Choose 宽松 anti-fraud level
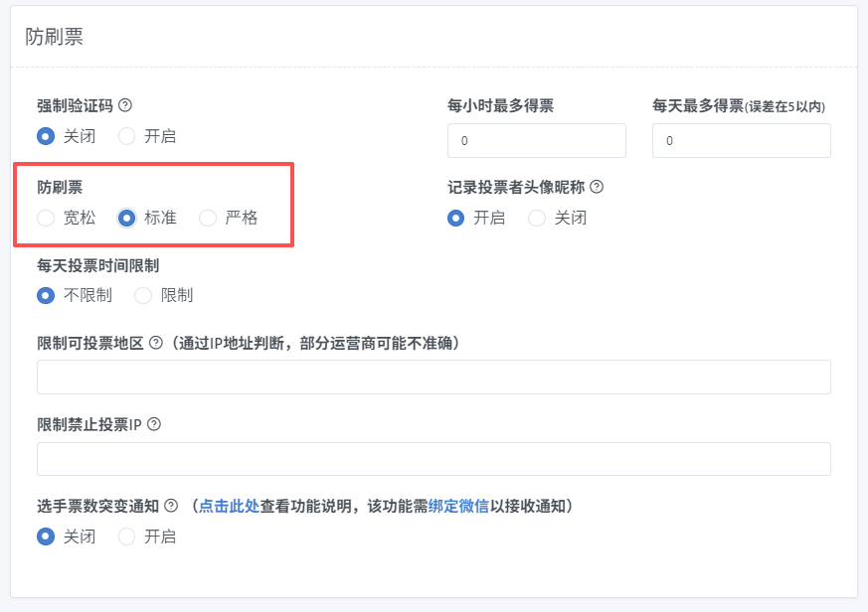This screenshot has height=612, width=868. [x=46, y=218]
